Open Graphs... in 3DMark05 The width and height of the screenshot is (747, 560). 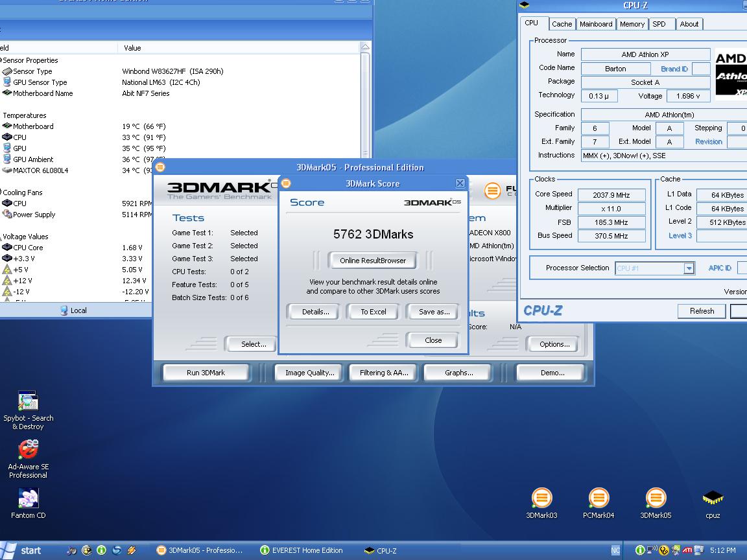pos(458,373)
